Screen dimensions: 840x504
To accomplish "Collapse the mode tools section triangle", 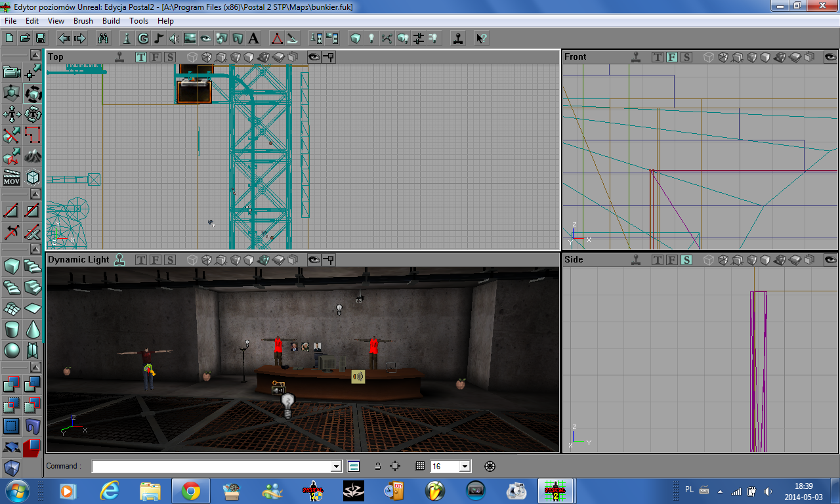I will (x=35, y=55).
